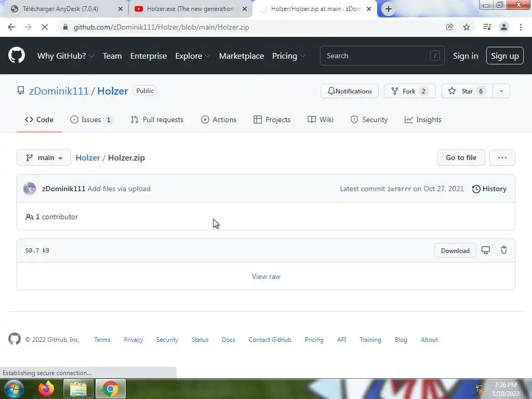Click the Notifications button
532x399 pixels.
[350, 91]
